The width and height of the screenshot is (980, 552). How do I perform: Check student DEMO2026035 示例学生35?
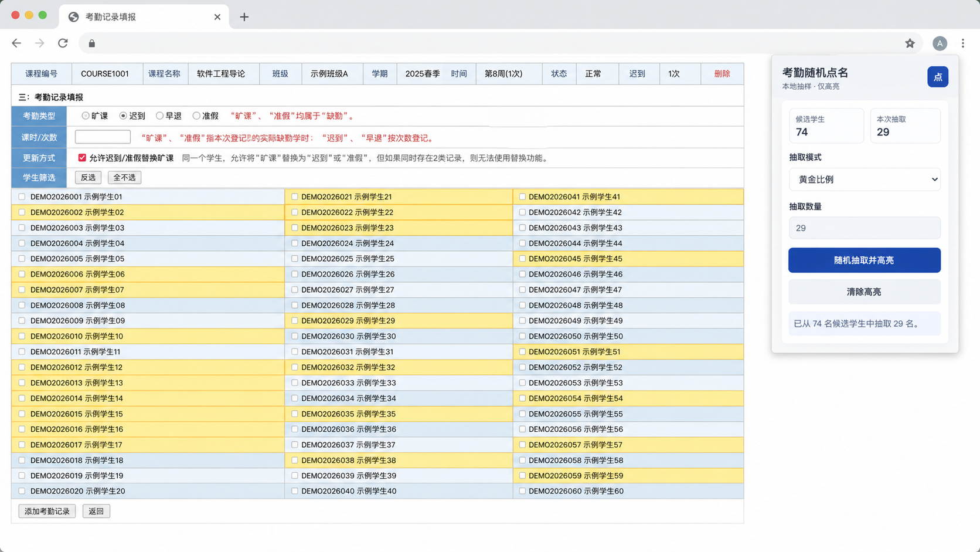coord(295,414)
